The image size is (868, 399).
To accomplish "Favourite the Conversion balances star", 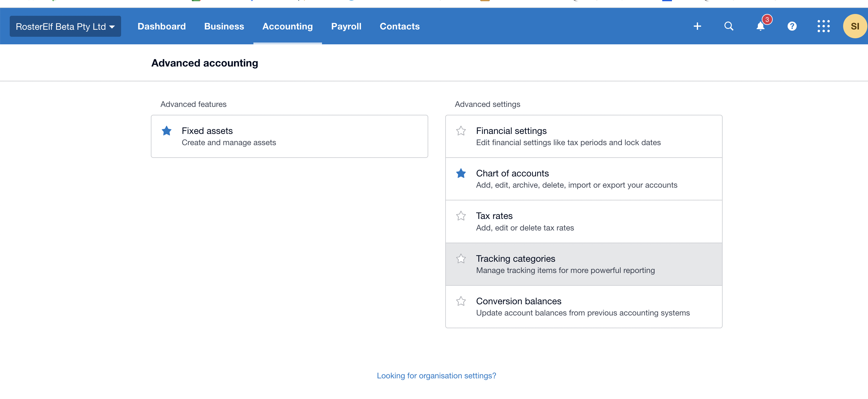I will 461,301.
